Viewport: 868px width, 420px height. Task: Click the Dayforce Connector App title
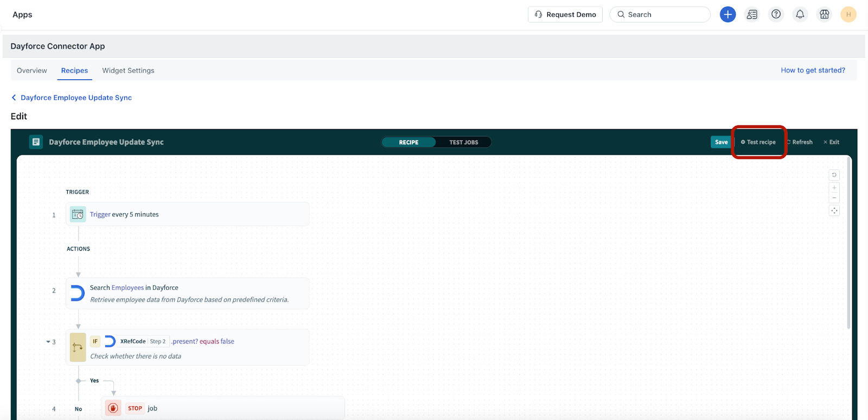click(x=58, y=46)
